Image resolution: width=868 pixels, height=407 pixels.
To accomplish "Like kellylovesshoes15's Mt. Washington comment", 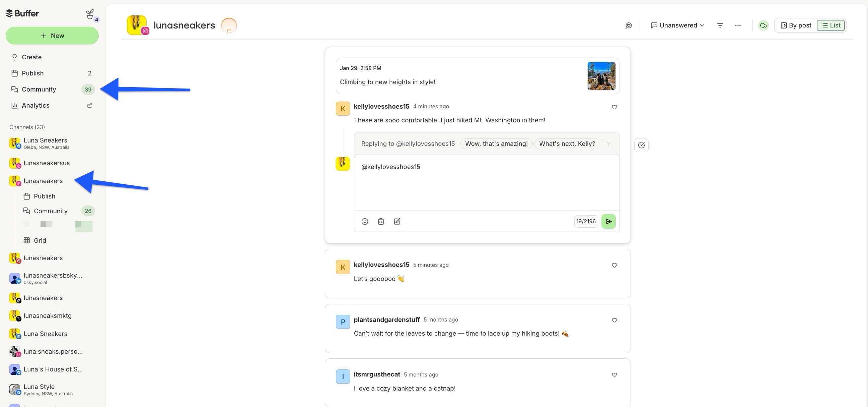I will click(x=614, y=107).
